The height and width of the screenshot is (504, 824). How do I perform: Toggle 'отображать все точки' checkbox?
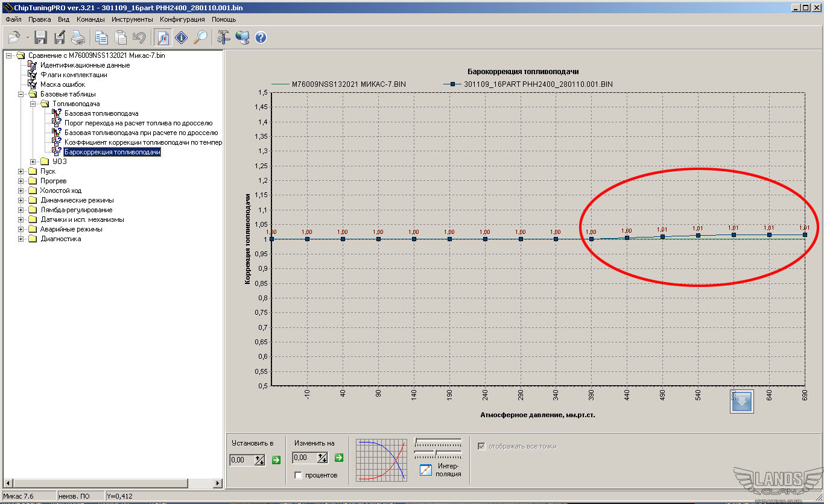click(x=481, y=446)
